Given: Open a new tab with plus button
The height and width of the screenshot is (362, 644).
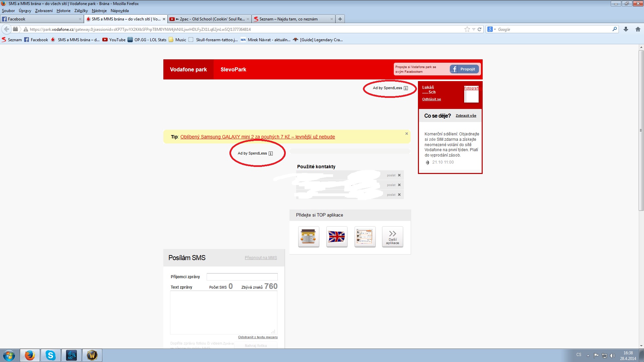Looking at the screenshot, I should point(340,19).
